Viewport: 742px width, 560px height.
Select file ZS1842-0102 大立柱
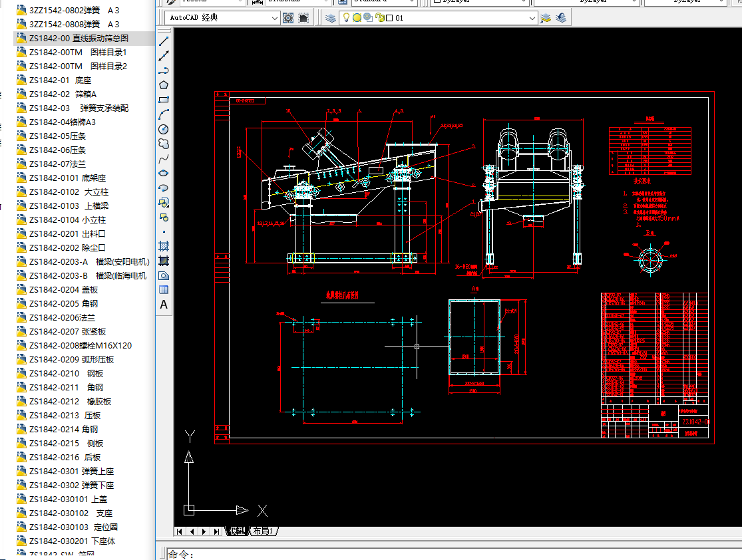tap(63, 192)
